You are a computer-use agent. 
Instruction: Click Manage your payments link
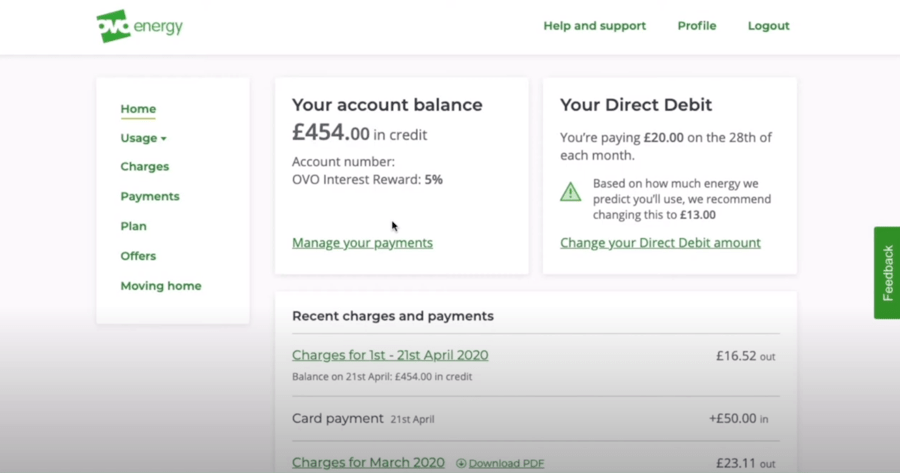(x=362, y=243)
